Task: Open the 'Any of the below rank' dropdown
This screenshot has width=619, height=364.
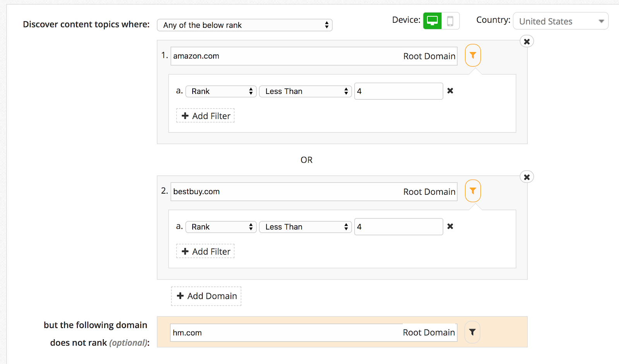Action: 245,25
